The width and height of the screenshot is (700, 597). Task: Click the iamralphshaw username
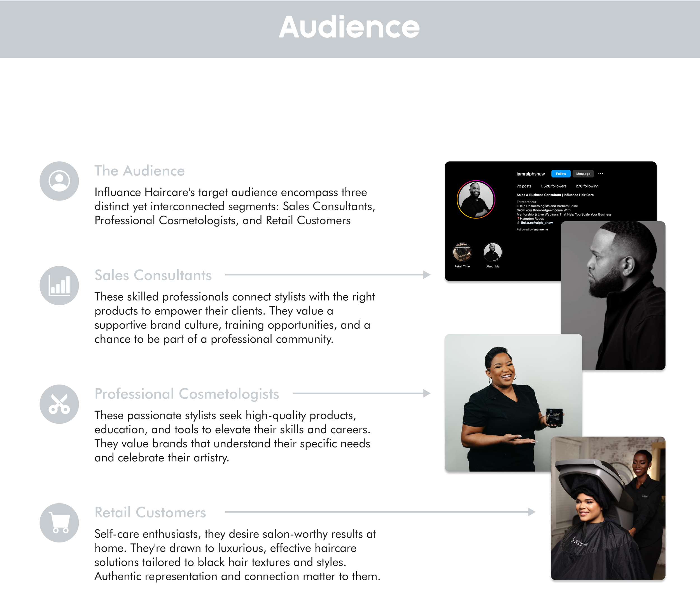(530, 174)
